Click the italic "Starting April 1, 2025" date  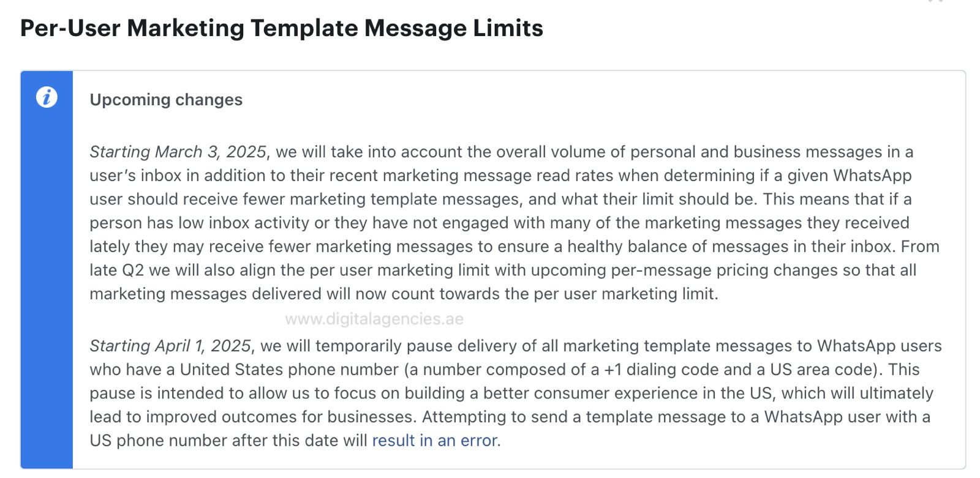170,346
